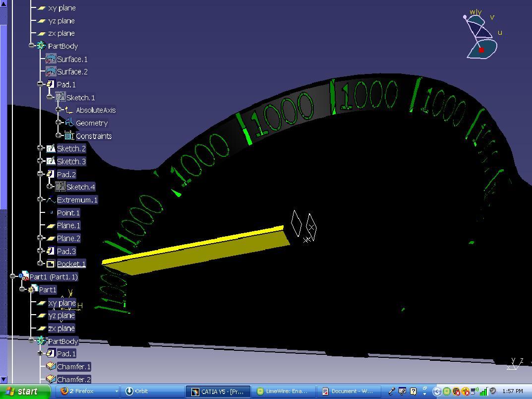The width and height of the screenshot is (532, 399).
Task: Open the Windows start menu
Action: click(25, 391)
